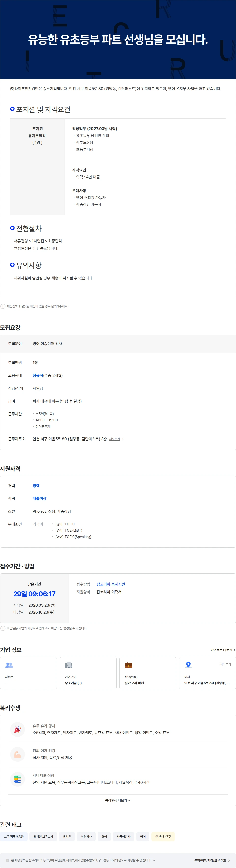Click the 탄력근무제 bullet
The height and width of the screenshot is (868, 236).
point(43,427)
